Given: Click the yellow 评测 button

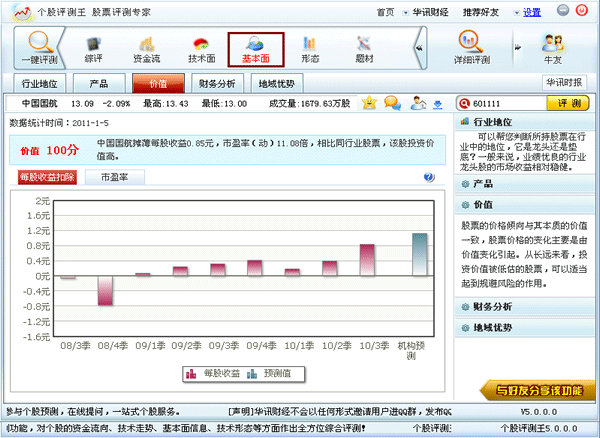Looking at the screenshot, I should tap(568, 103).
